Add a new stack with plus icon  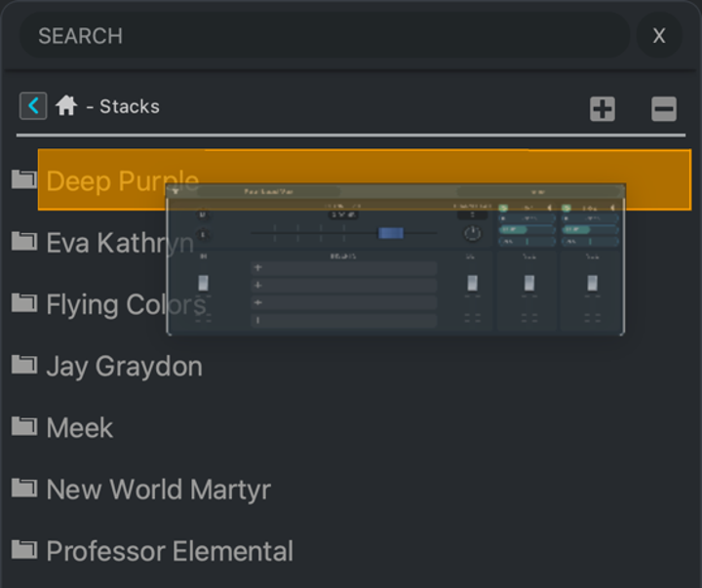603,108
